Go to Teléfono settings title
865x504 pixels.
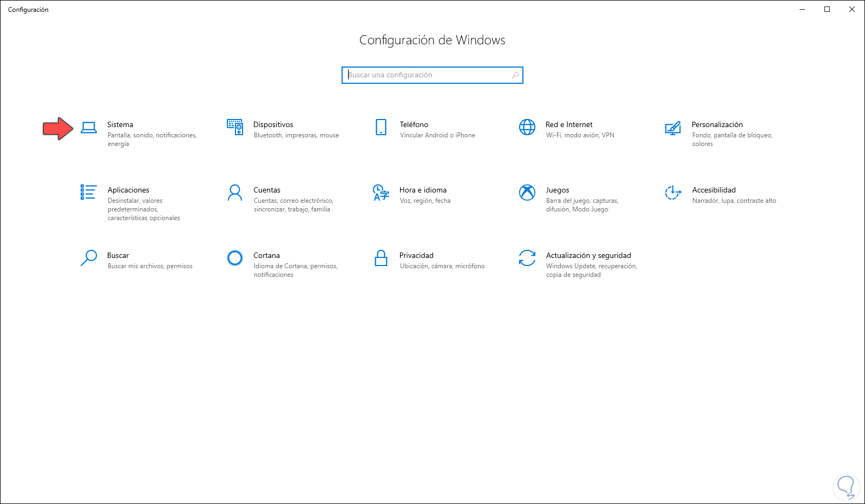tap(414, 124)
